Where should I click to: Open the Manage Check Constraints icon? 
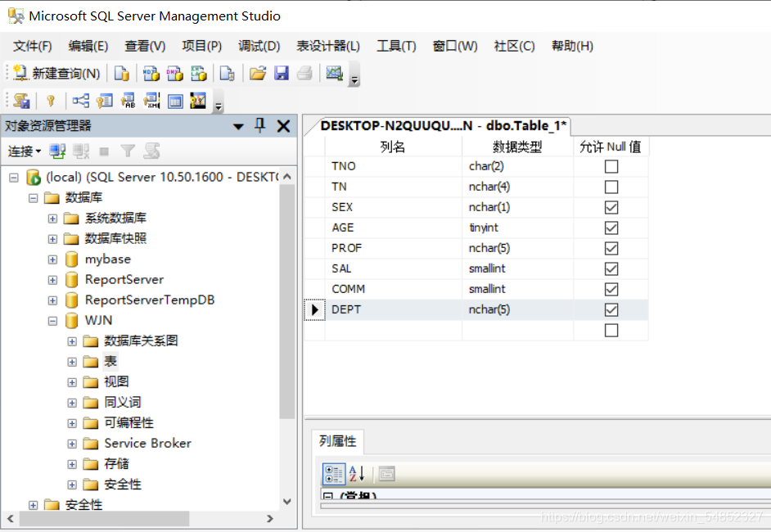[175, 101]
